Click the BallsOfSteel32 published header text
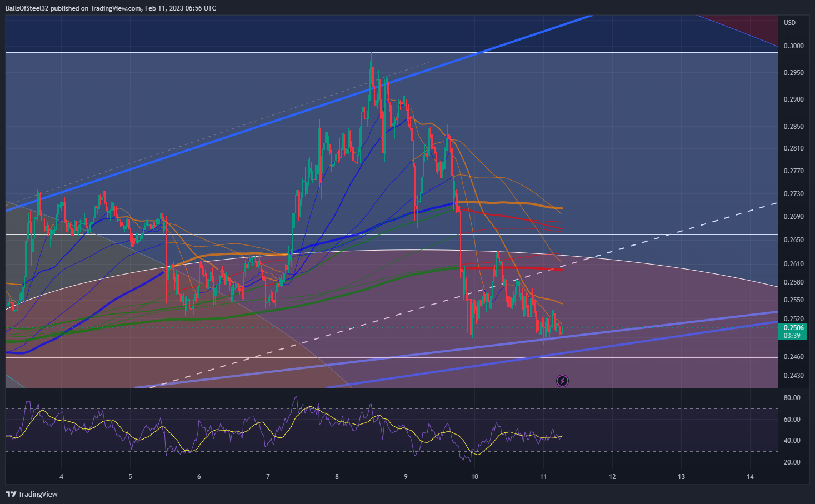Screen dimensions: 815x504 [x=111, y=8]
